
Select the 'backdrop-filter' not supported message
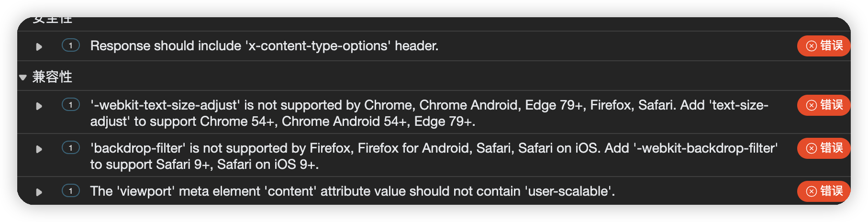point(434,156)
